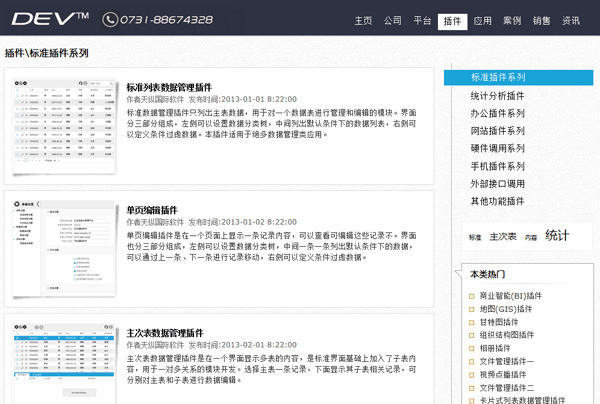The image size is (600, 404).
Task: Open the 主页 nav item
Action: pyautogui.click(x=363, y=21)
